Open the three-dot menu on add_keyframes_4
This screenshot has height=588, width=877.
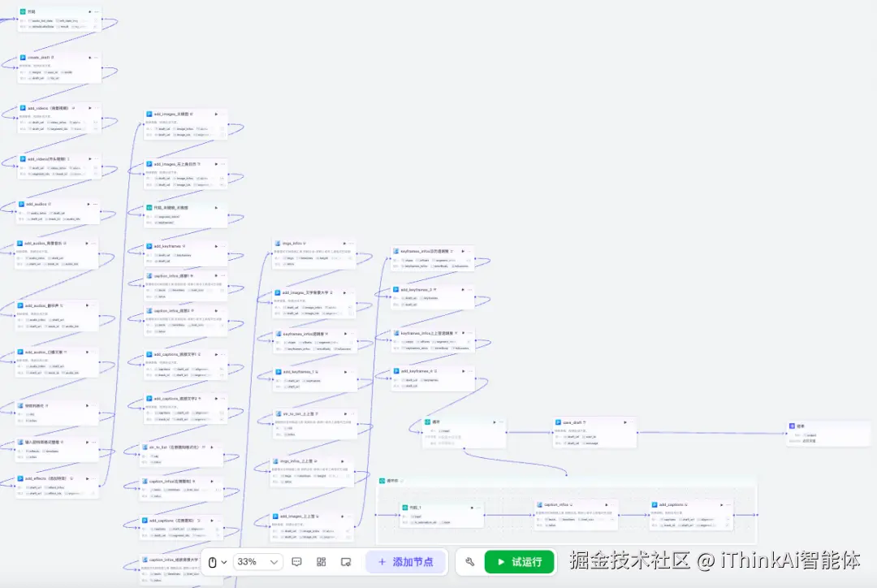(470, 371)
